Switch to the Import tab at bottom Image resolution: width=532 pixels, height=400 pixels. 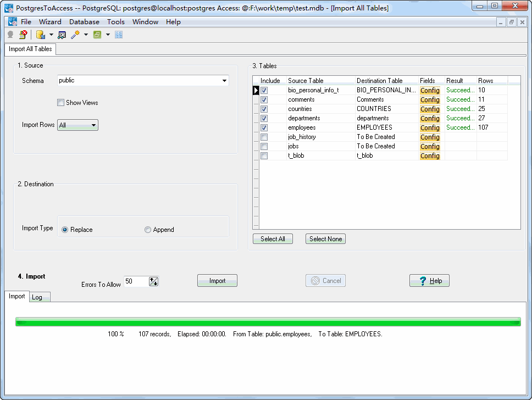pyautogui.click(x=16, y=296)
